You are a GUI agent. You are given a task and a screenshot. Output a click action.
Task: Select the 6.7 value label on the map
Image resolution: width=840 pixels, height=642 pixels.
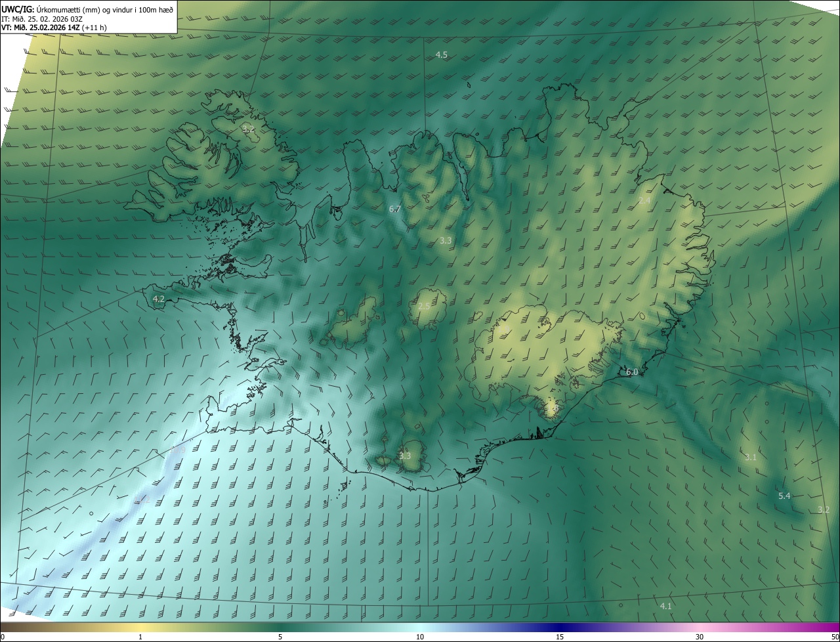[x=394, y=209]
